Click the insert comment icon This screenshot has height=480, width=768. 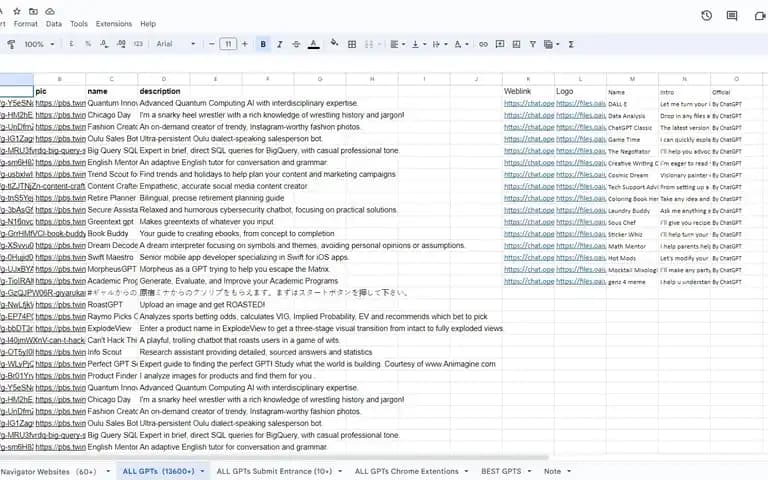(x=500, y=44)
